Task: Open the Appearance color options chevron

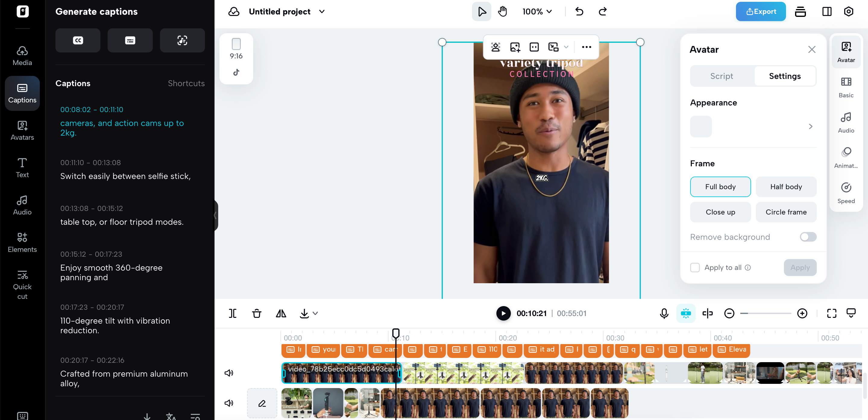Action: [811, 126]
